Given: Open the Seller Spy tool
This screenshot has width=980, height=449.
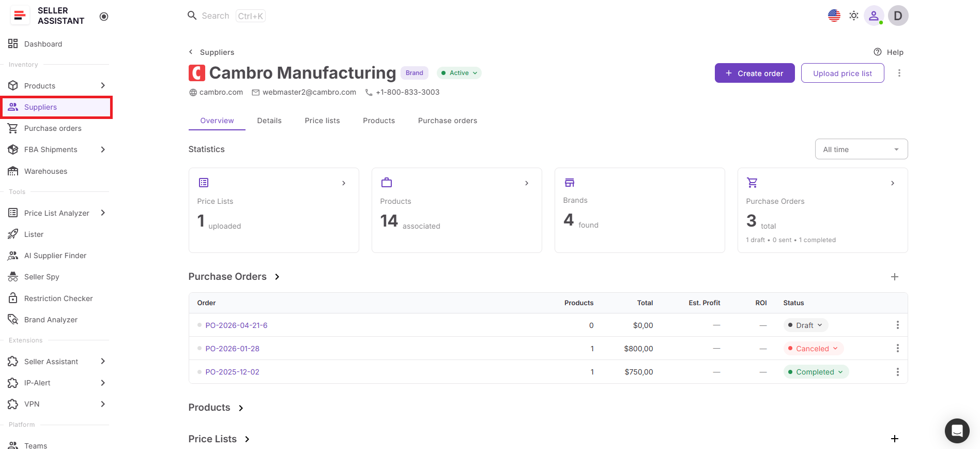Looking at the screenshot, I should click(41, 277).
